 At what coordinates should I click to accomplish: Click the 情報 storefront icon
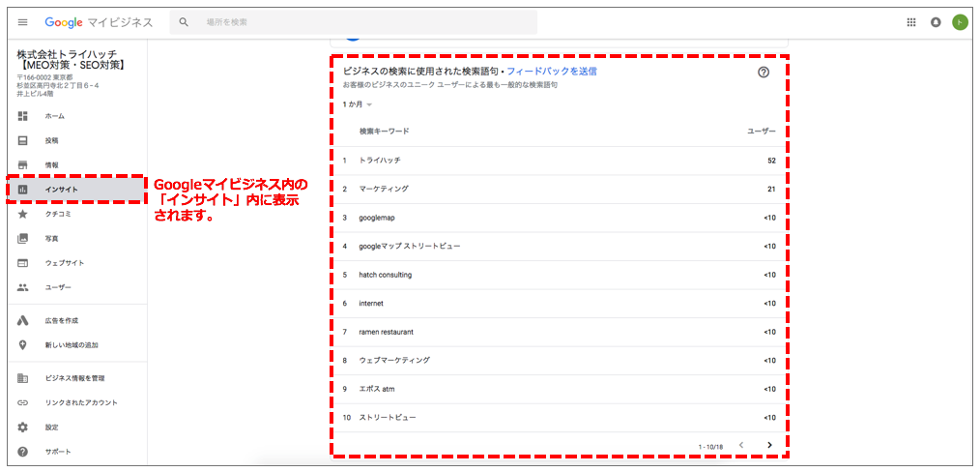tap(23, 165)
